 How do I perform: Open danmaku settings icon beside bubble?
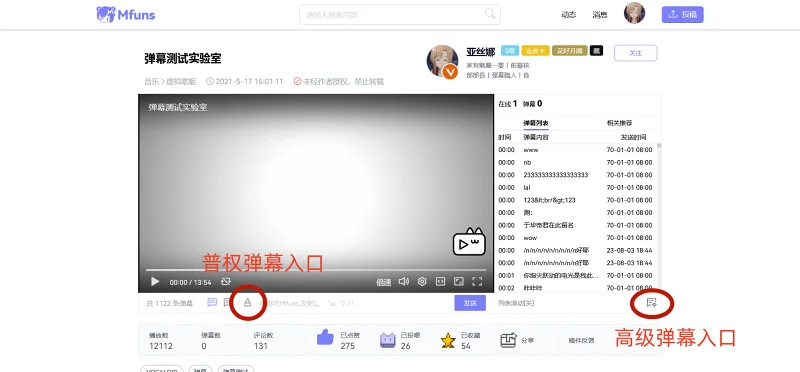point(228,303)
